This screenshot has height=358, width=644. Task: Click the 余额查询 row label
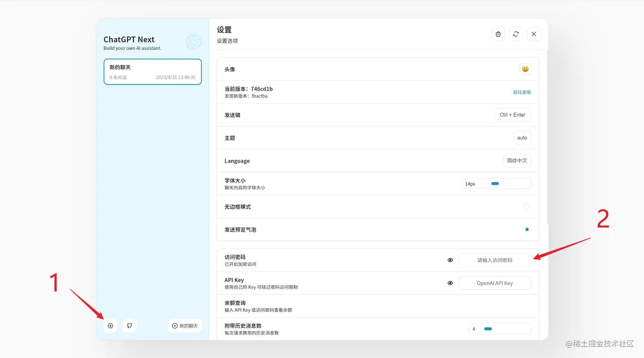235,303
